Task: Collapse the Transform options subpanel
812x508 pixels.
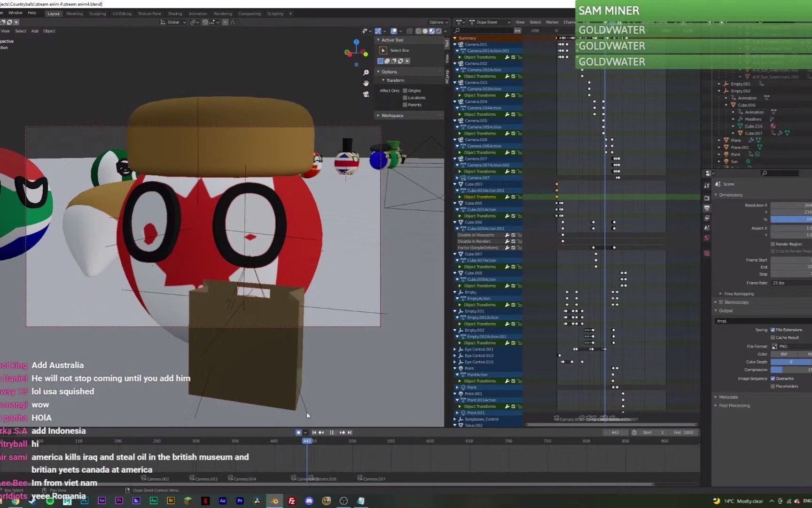Action: 383,80
